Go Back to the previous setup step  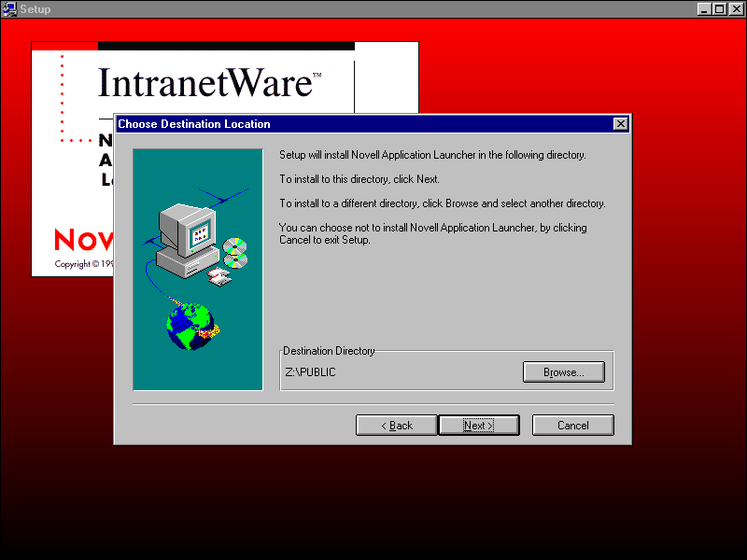pyautogui.click(x=396, y=426)
